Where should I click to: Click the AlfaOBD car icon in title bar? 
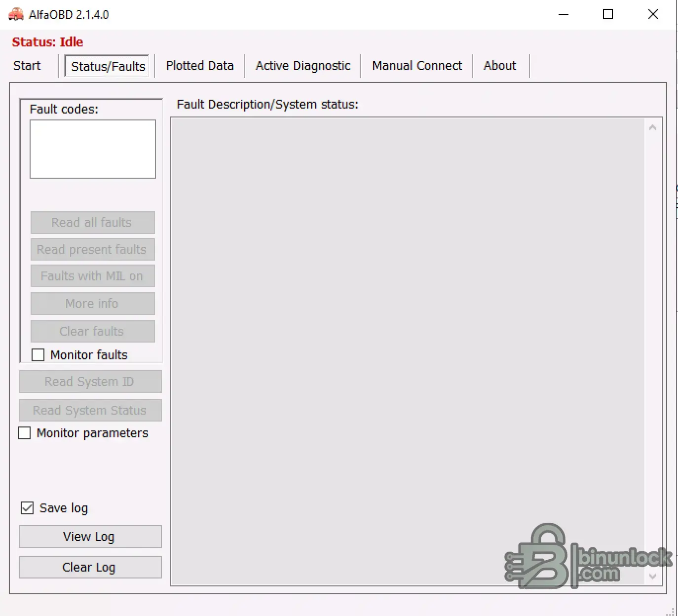(x=16, y=14)
